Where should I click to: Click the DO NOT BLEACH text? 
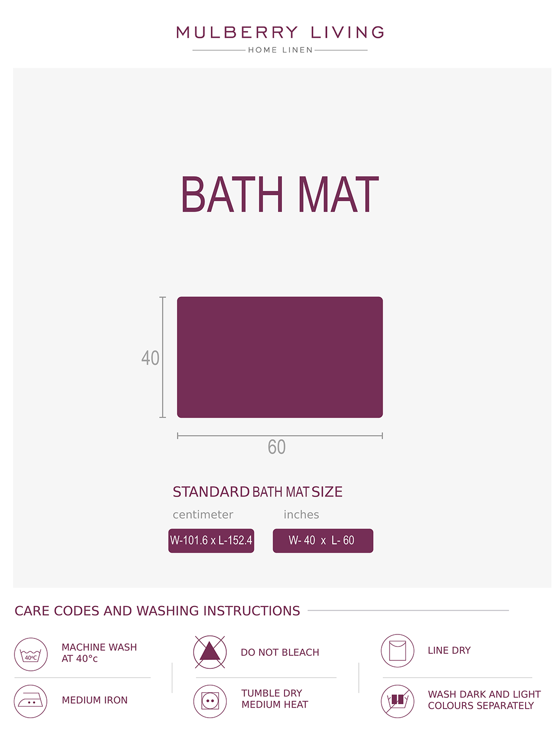pyautogui.click(x=280, y=652)
